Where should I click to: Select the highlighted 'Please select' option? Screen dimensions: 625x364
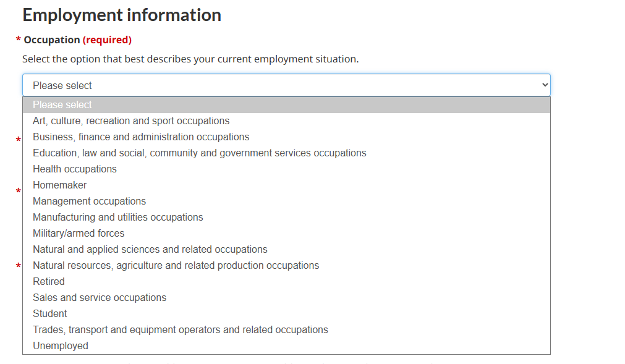click(286, 104)
